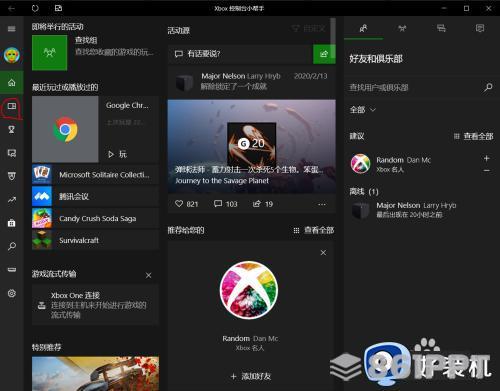This screenshot has height=391, width=500.
Task: Close the 游戏流式传输 section
Action: point(149,275)
